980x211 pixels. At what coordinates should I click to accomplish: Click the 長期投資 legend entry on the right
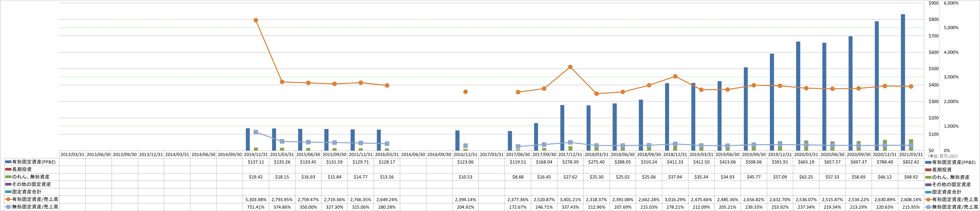pos(939,170)
